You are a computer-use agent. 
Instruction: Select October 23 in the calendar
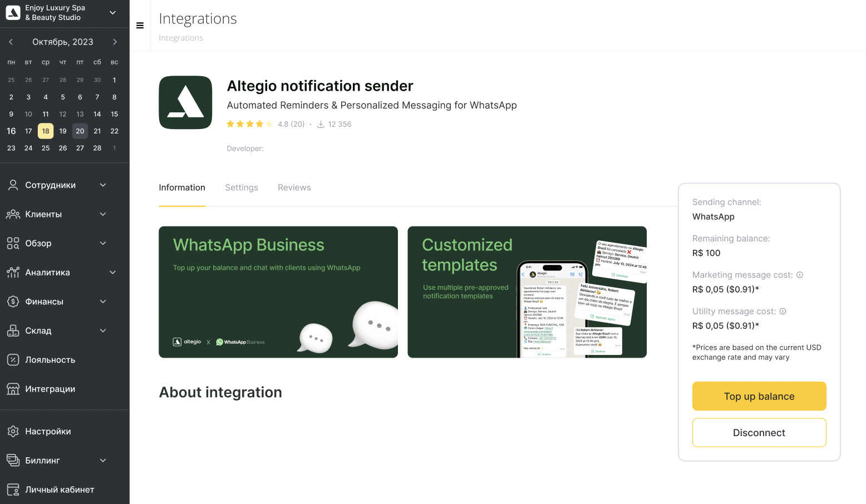(x=11, y=148)
